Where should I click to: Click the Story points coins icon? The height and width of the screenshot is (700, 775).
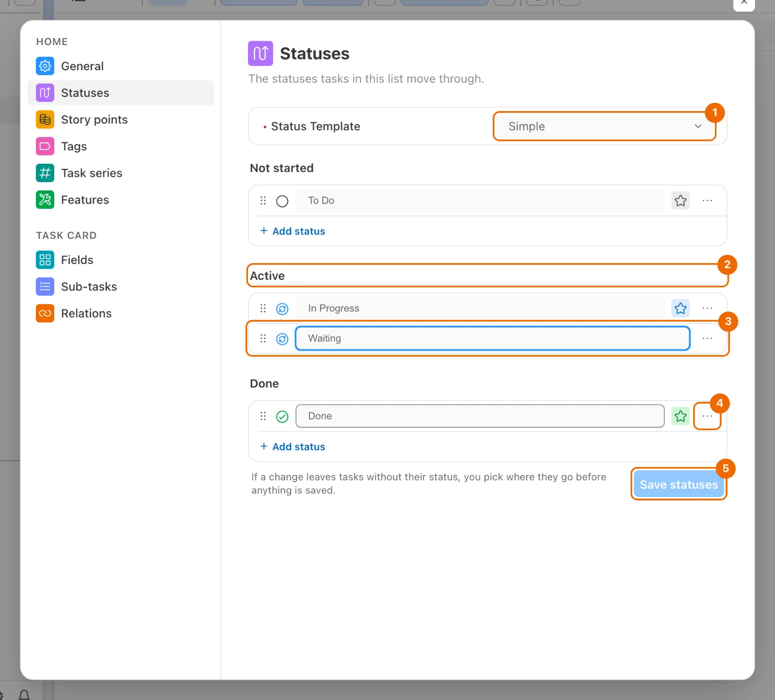click(45, 119)
